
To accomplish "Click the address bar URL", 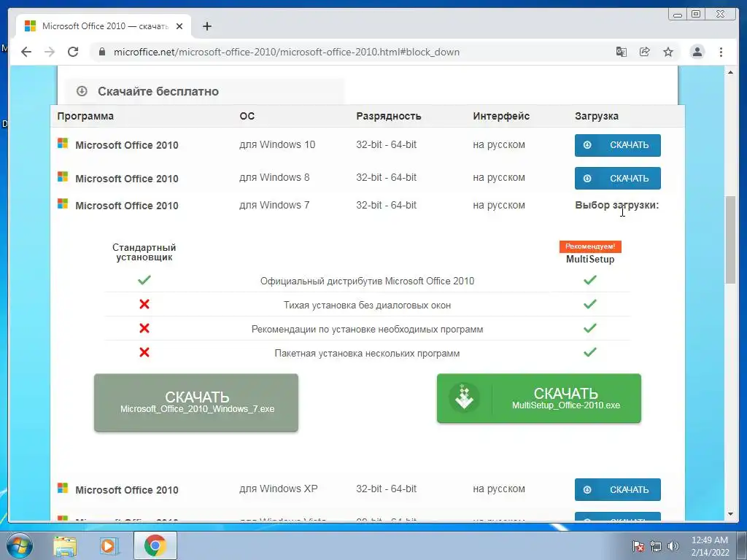I will [287, 52].
